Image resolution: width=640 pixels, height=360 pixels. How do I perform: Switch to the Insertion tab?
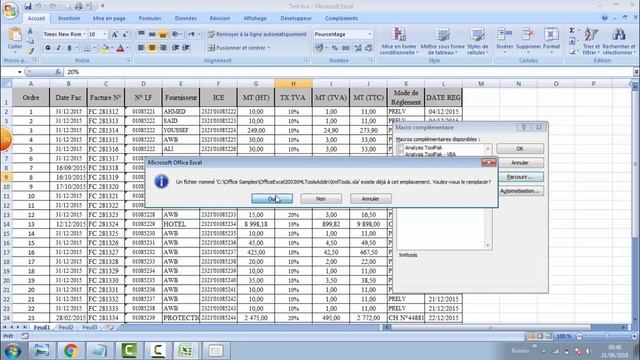69,18
